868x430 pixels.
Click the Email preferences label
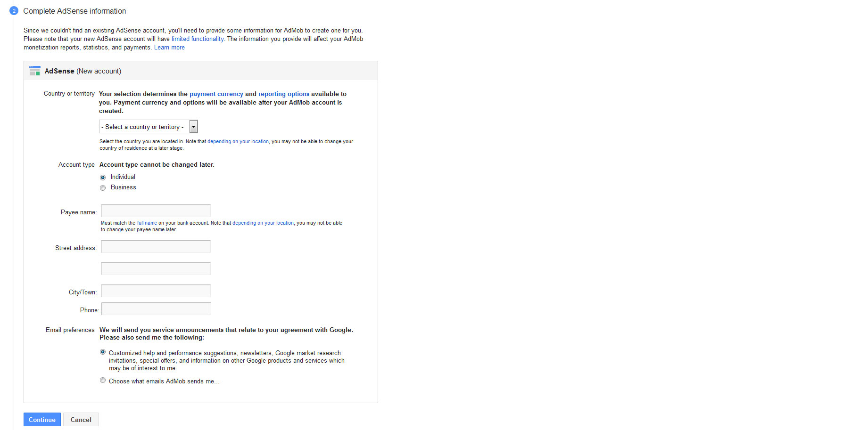click(x=70, y=330)
